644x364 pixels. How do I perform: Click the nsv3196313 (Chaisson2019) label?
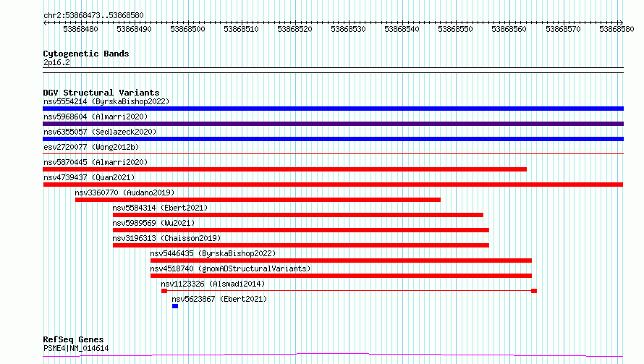point(166,238)
